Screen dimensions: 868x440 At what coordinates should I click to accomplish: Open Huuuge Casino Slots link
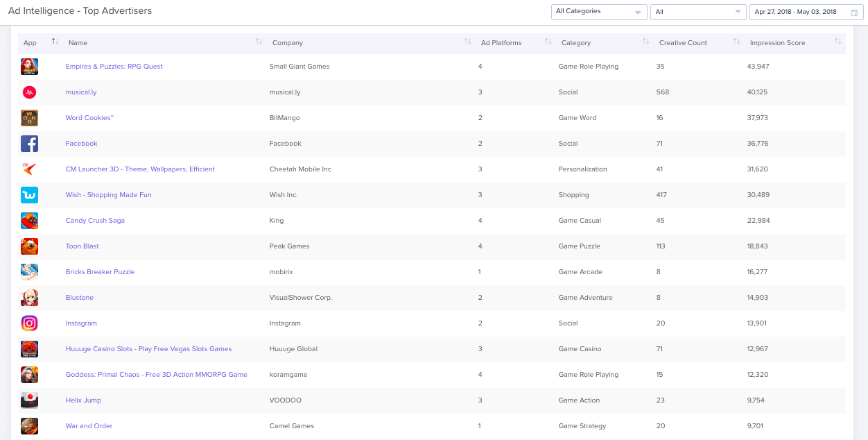click(x=148, y=349)
